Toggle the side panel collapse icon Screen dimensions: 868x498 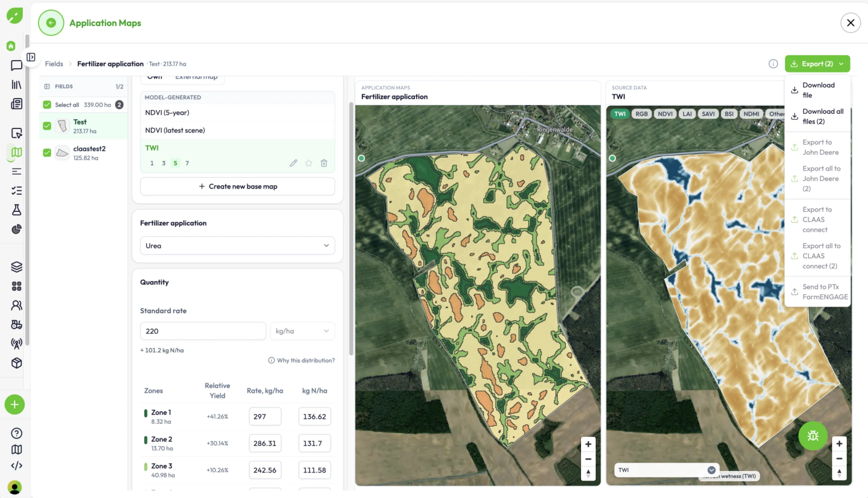[31, 57]
